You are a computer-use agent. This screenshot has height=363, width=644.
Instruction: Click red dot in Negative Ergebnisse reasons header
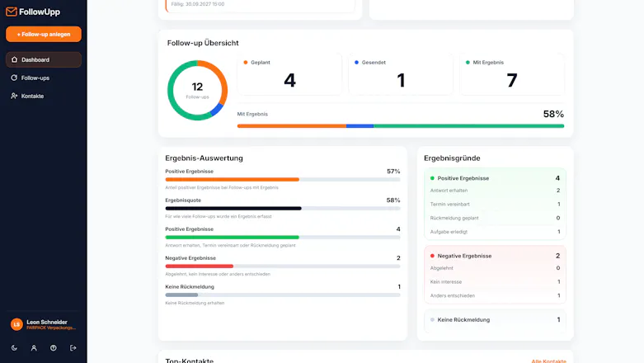[432, 256]
